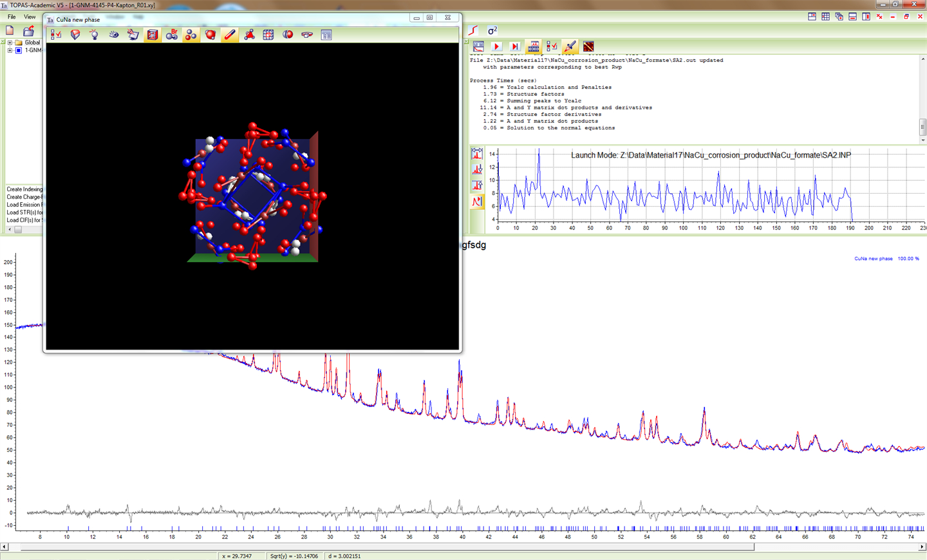The height and width of the screenshot is (560, 927).
Task: Toggle the ball-and-stick atoms display icon
Action: (191, 35)
